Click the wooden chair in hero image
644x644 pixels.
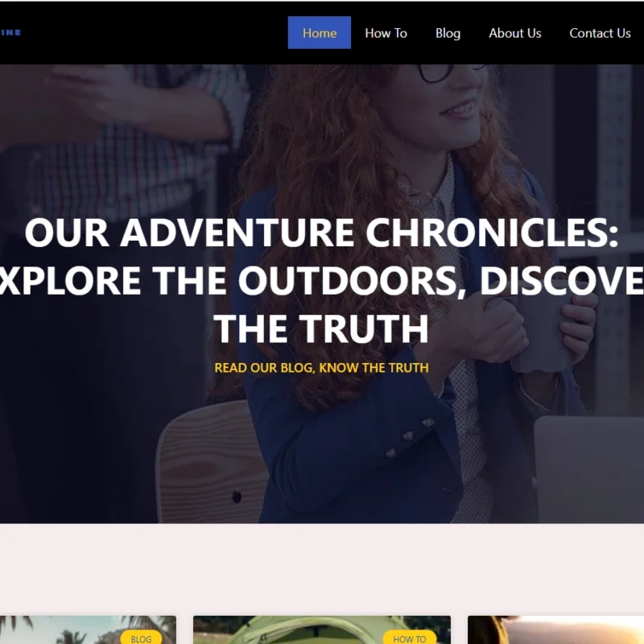pyautogui.click(x=212, y=462)
